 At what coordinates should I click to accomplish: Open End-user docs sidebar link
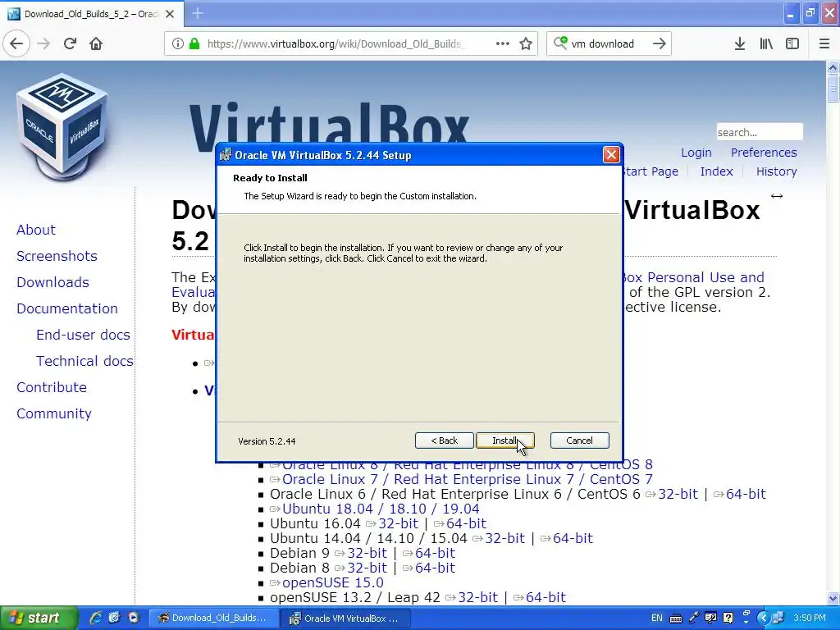[x=83, y=335]
